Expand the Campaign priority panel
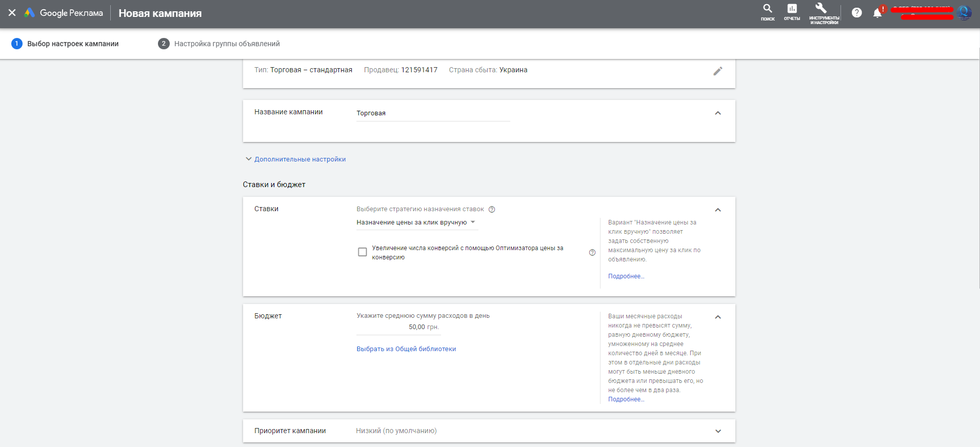 [717, 431]
